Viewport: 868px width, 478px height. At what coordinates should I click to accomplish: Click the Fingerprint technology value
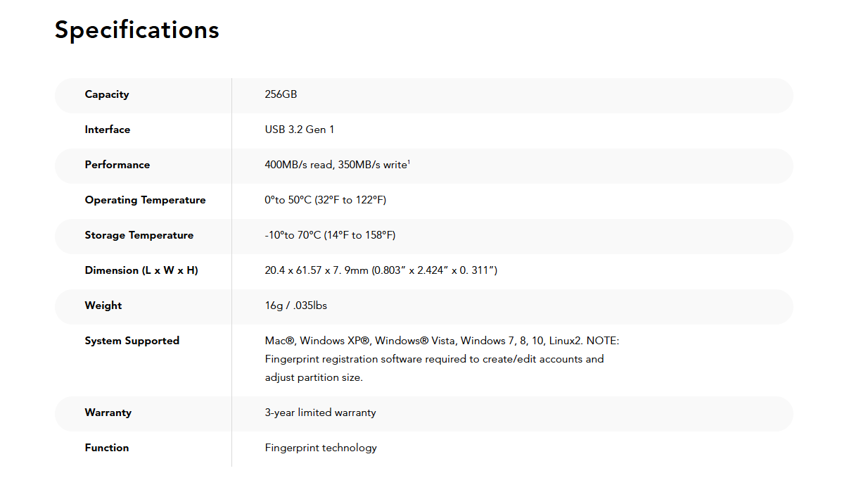coord(321,448)
